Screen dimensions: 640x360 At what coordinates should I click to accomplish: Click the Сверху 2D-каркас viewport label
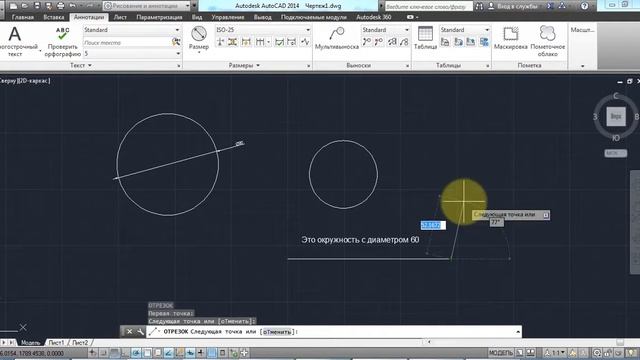25,81
